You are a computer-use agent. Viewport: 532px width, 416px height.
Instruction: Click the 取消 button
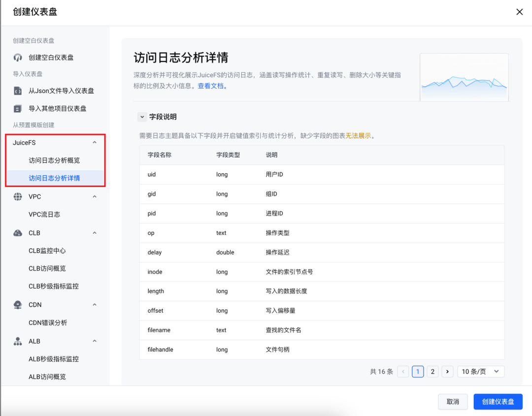coord(453,402)
